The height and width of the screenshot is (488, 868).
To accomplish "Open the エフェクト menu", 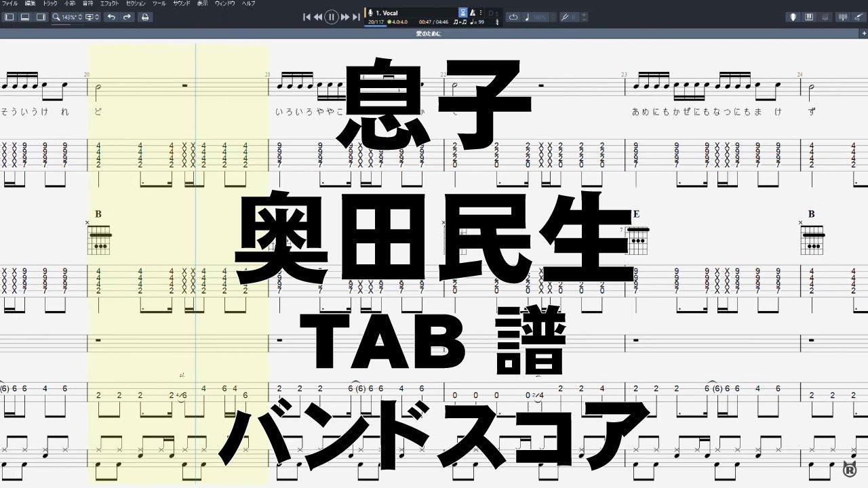I will coord(109,3).
